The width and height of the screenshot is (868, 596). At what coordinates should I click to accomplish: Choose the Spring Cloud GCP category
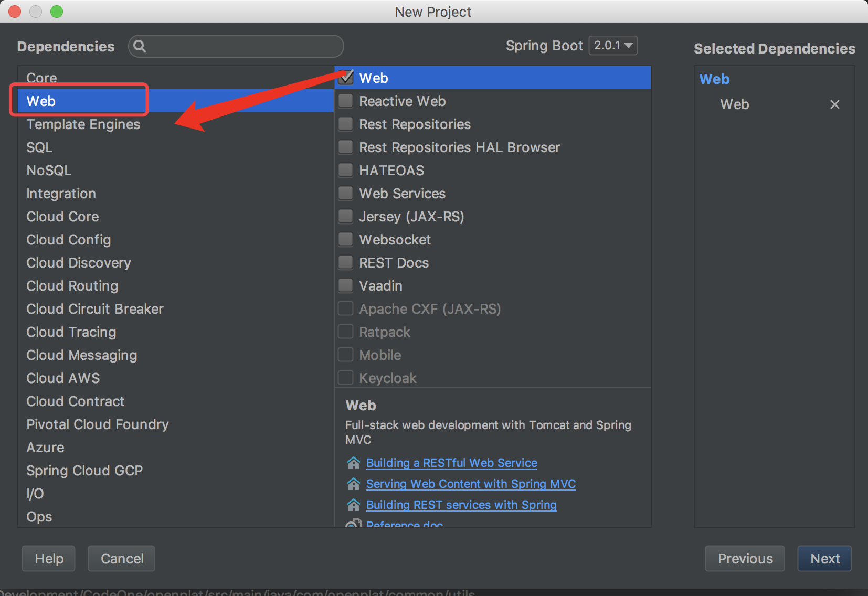[176, 470]
